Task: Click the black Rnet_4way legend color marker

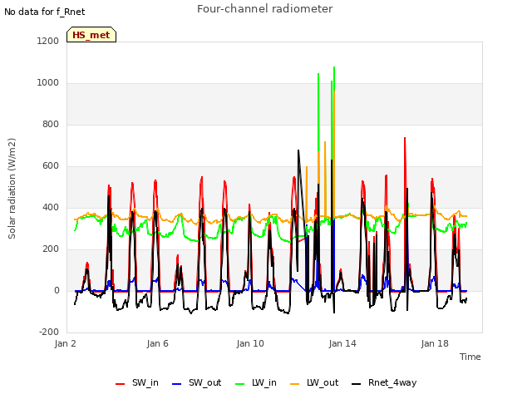Action: pos(357,384)
